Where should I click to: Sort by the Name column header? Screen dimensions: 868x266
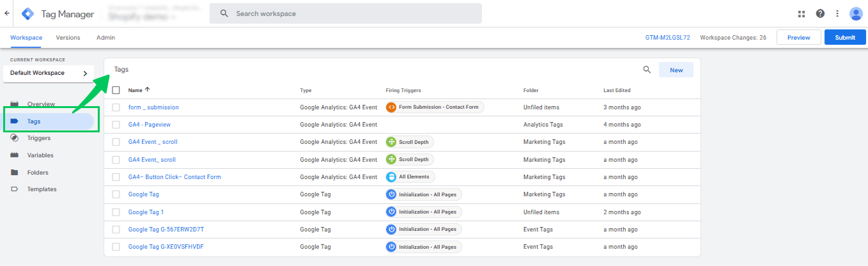(135, 90)
